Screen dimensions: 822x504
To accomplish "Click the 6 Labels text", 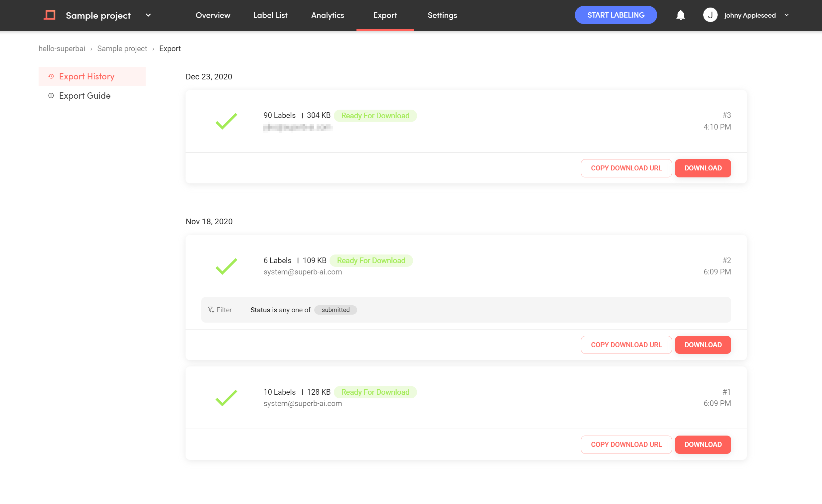I will [x=277, y=260].
